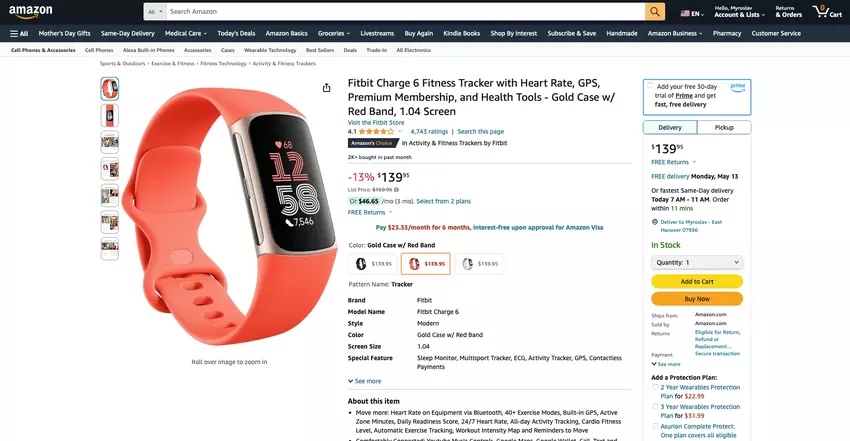
Task: Click the orange search magnifier button
Action: 655,11
